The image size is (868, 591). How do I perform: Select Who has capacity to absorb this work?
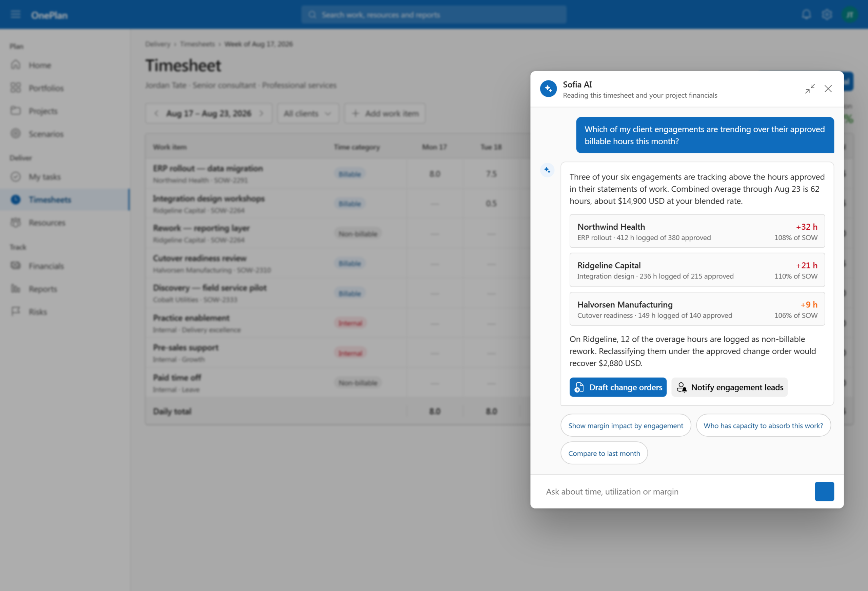coord(763,425)
